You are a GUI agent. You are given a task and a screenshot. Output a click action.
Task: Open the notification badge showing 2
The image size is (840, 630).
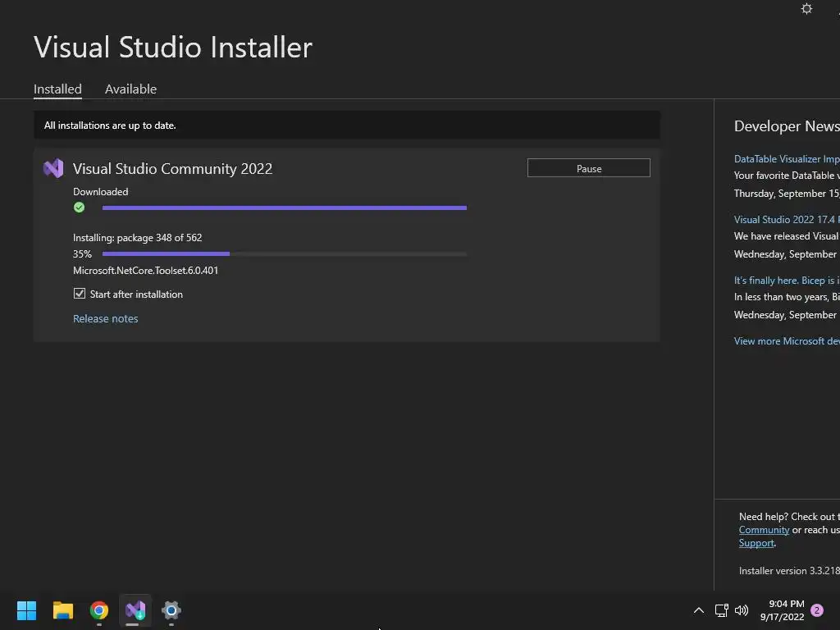817,610
